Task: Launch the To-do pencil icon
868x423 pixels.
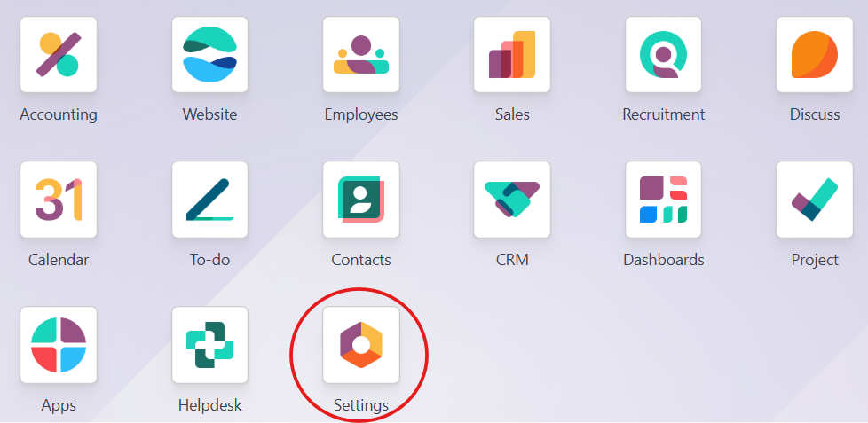Action: tap(209, 200)
